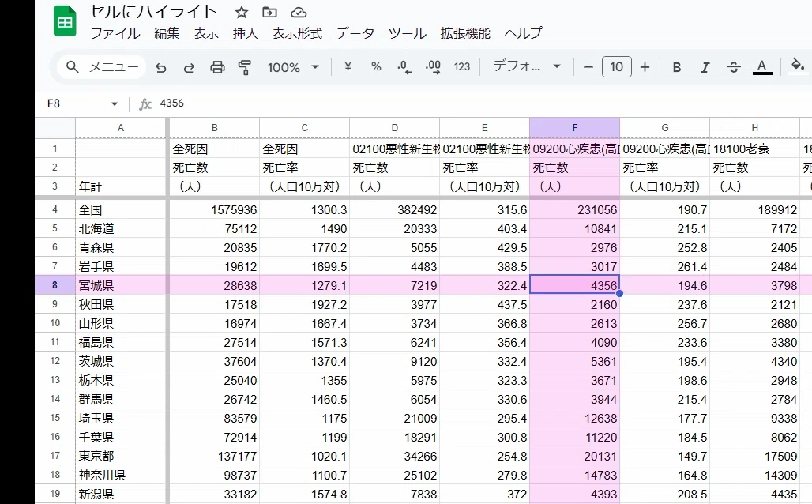Click cell with value 17509
The height and width of the screenshot is (504, 812).
(754, 456)
